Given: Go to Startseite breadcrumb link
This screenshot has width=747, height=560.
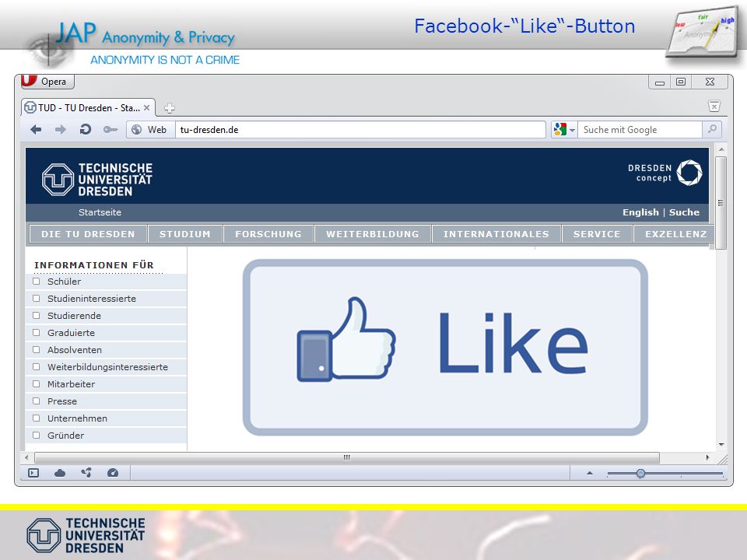Looking at the screenshot, I should [100, 212].
